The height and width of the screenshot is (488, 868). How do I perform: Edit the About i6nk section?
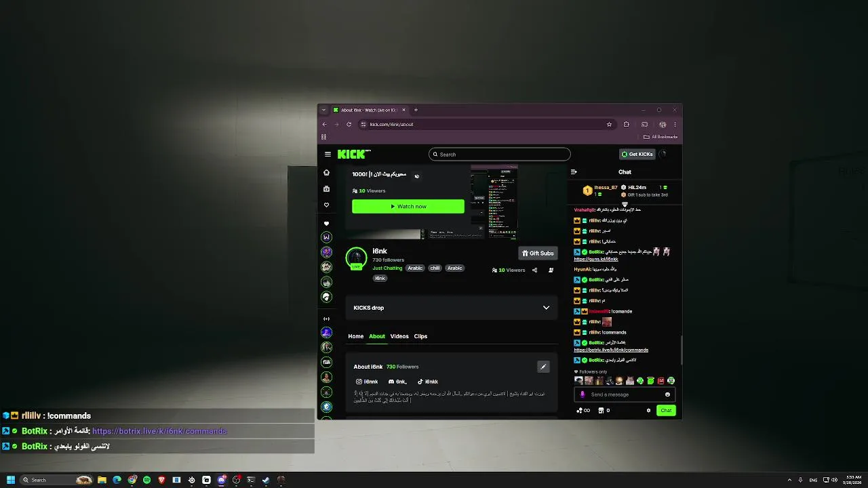(x=543, y=367)
